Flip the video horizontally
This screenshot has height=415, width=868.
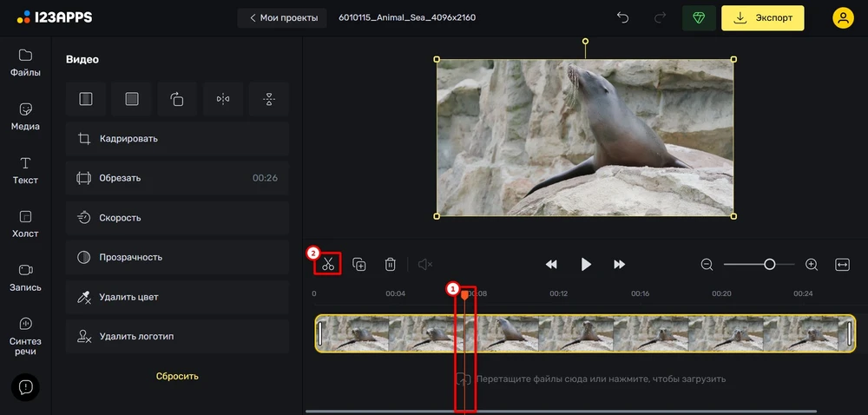click(223, 99)
